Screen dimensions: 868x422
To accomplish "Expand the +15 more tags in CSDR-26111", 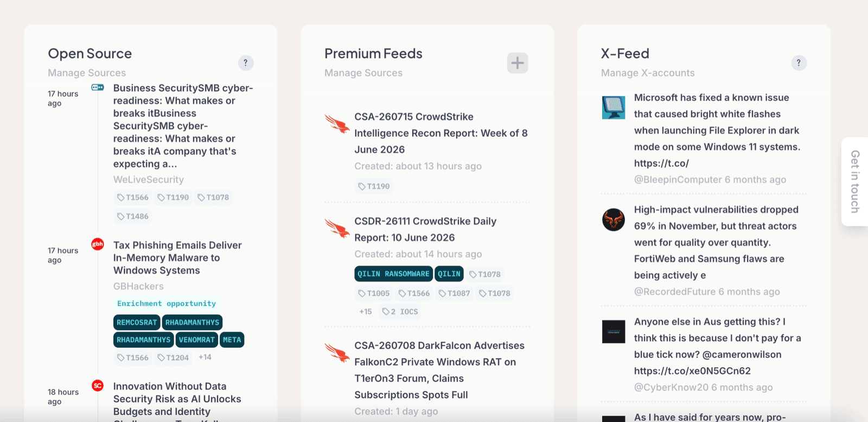I will [x=366, y=312].
